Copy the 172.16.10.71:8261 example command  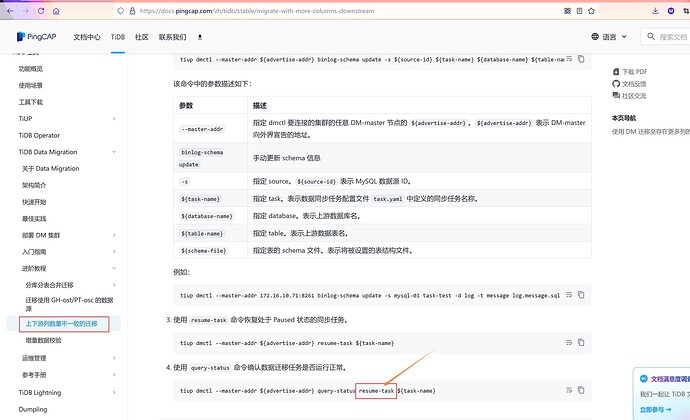tap(581, 295)
